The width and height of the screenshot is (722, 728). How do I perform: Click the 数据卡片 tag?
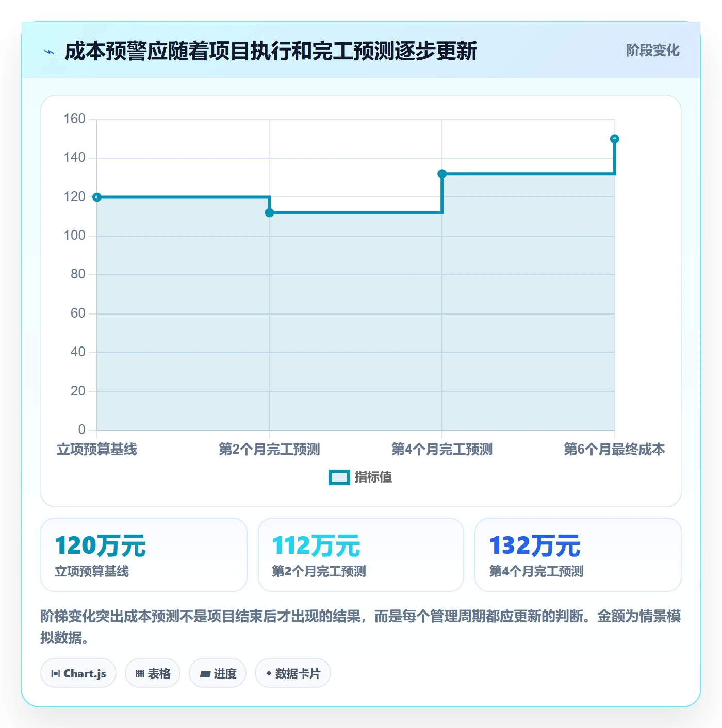(293, 673)
